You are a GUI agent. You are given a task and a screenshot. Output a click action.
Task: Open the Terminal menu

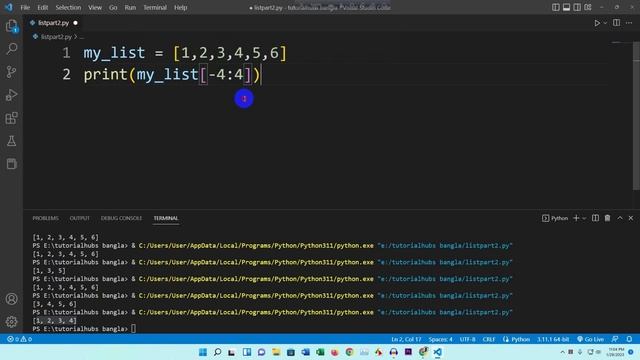(x=155, y=7)
